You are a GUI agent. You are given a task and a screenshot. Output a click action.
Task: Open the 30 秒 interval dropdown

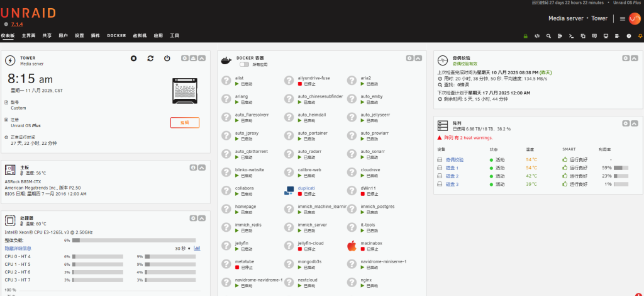coord(183,249)
